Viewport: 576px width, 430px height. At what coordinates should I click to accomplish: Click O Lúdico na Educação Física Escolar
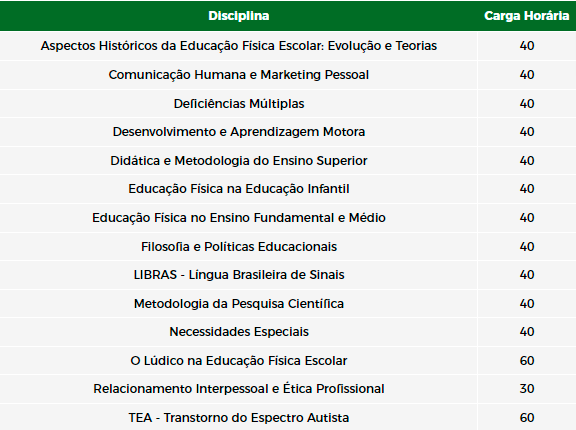[239, 361]
